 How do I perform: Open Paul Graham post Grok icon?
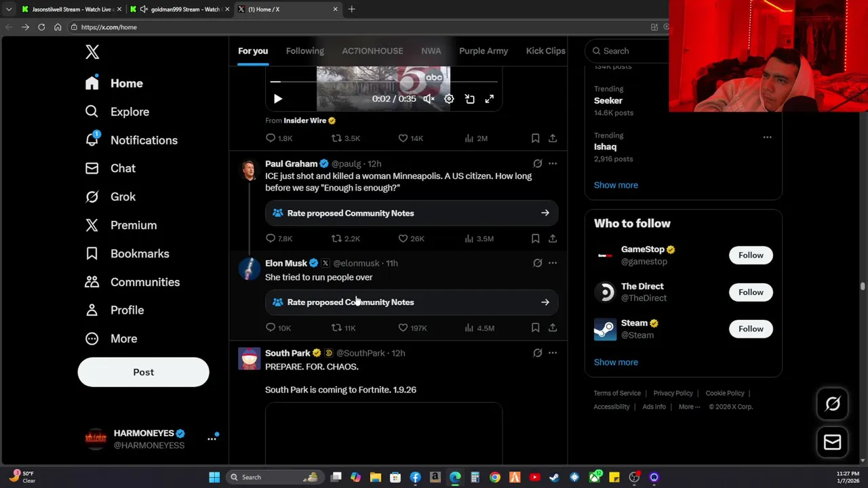[x=537, y=163]
